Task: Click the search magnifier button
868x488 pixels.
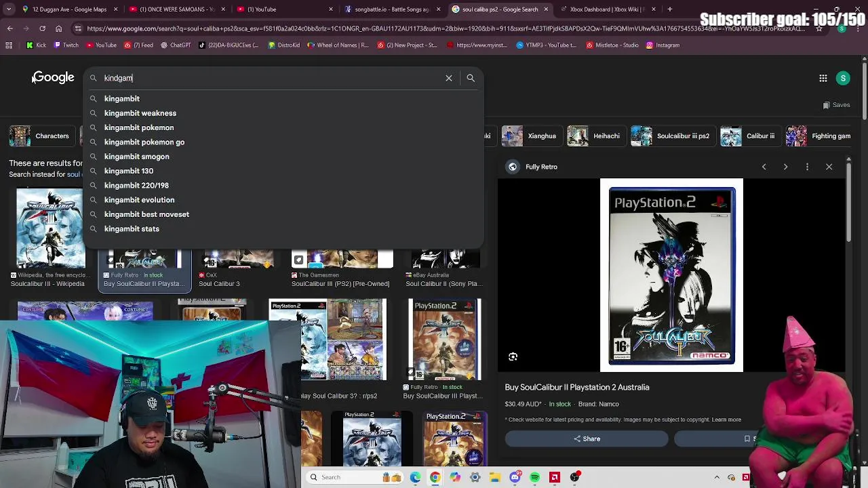Action: coord(471,78)
